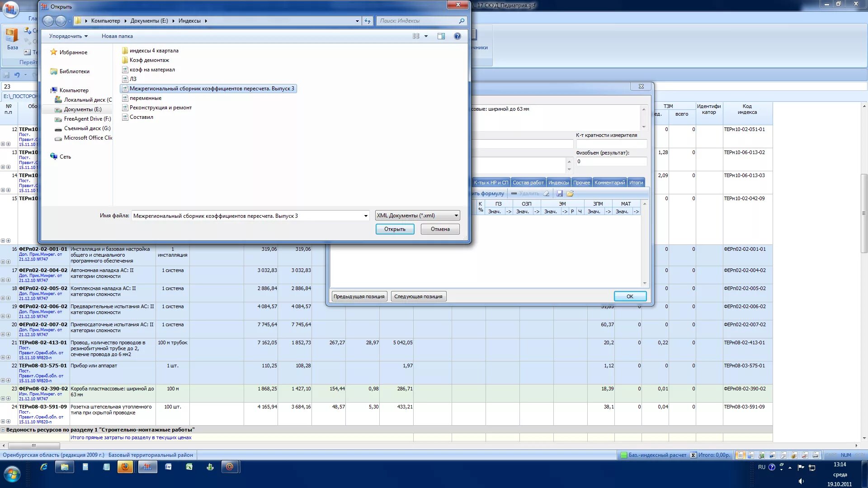Switch to the Комментарий tab
Viewport: 868px width, 488px height.
coord(609,183)
